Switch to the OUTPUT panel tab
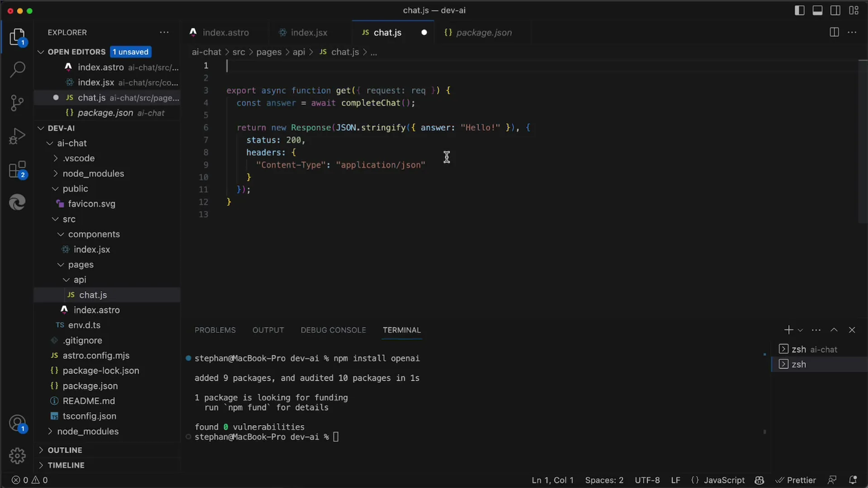The image size is (868, 488). click(x=268, y=330)
